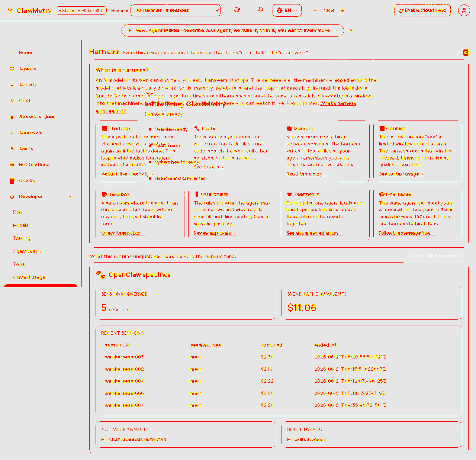Click the Sandbox card icon

tap(104, 194)
